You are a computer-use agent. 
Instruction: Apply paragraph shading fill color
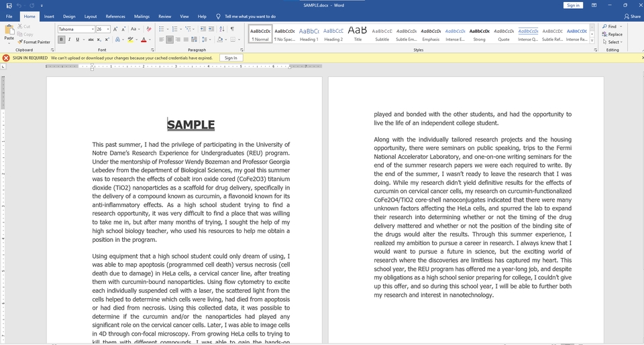(x=220, y=40)
